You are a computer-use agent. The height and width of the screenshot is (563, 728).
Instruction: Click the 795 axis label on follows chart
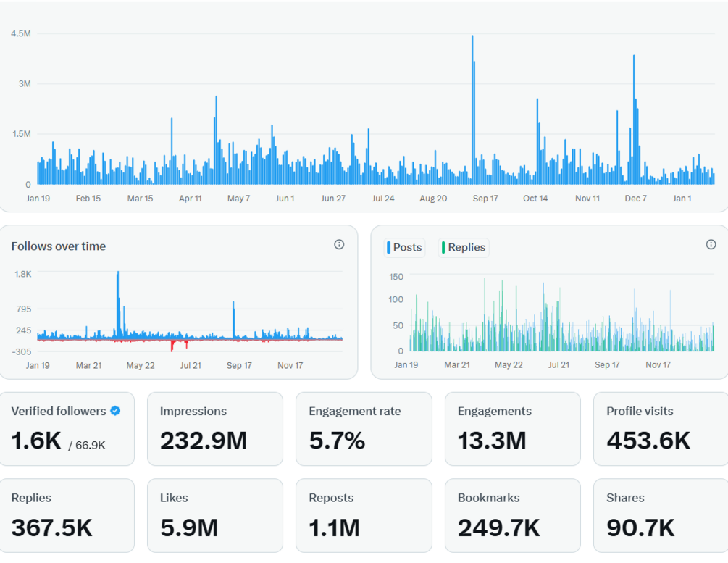24,309
